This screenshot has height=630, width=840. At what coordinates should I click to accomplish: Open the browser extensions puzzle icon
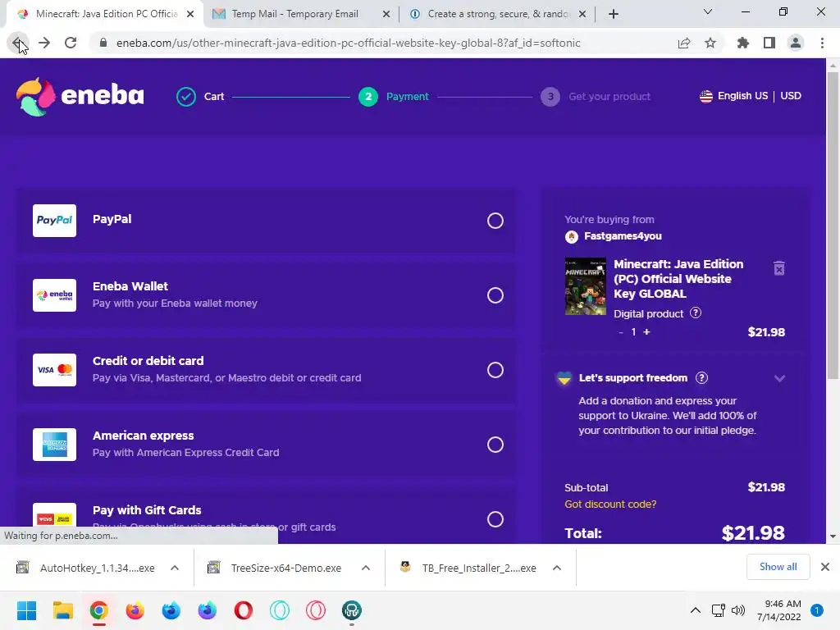tap(743, 43)
